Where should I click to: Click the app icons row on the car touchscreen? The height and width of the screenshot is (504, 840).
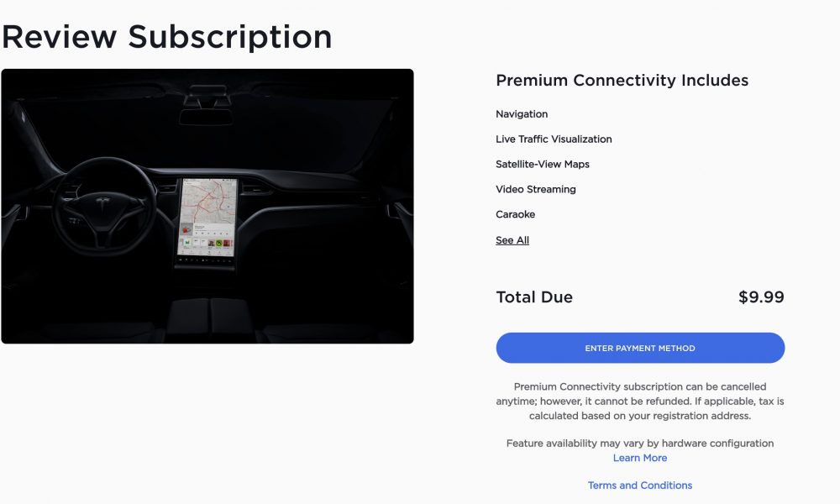pos(207,244)
